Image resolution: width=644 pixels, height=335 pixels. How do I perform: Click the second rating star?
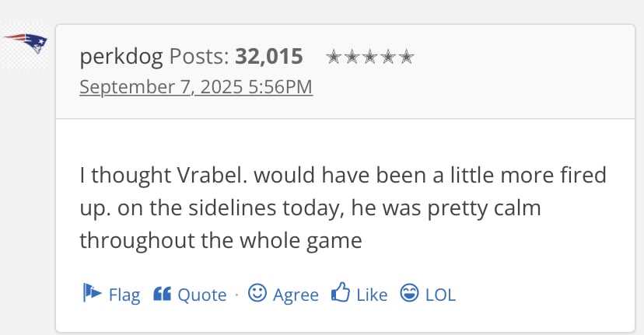352,57
